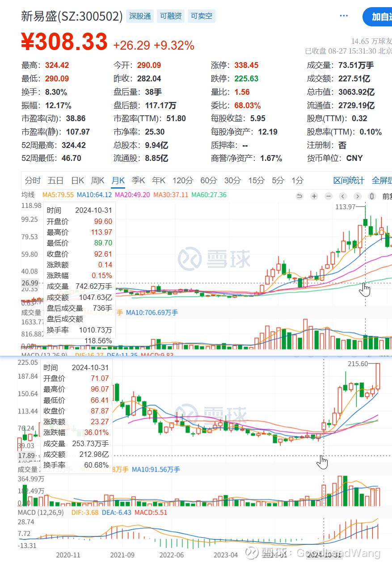Open the 年K chart tab
Image resolution: width=392 pixels, height=565 pixels.
(159, 181)
